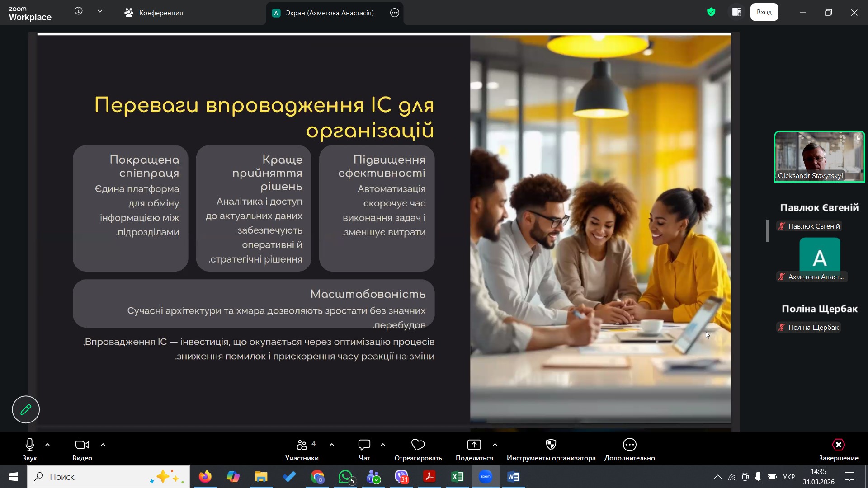Expand audio settings arrow next to Звук
Screen dimensions: 868x488
pyautogui.click(x=47, y=445)
